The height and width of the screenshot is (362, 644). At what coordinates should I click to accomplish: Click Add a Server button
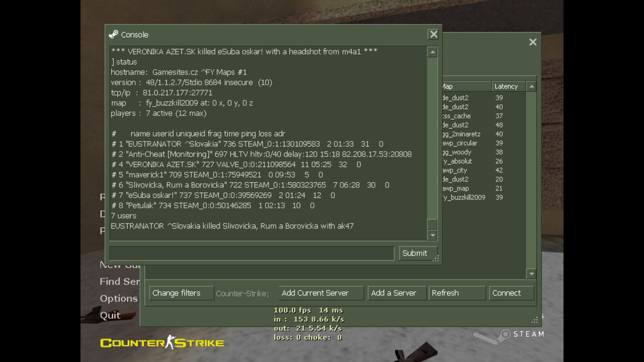(397, 293)
